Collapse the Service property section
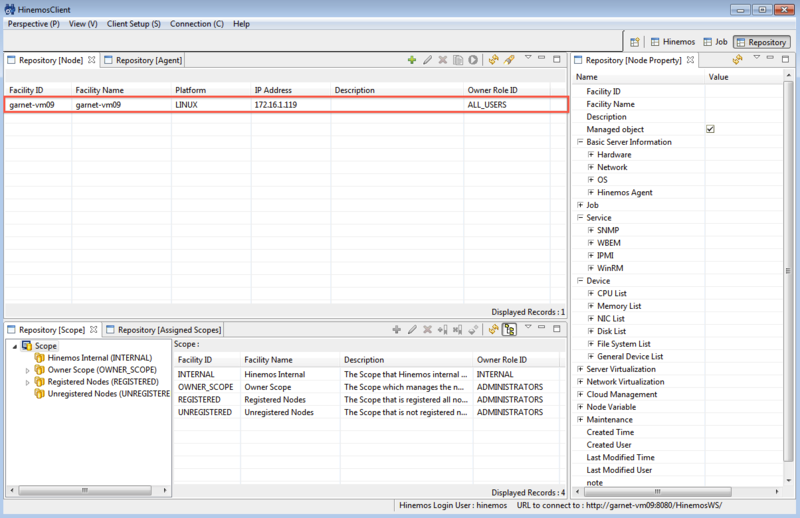 (580, 217)
